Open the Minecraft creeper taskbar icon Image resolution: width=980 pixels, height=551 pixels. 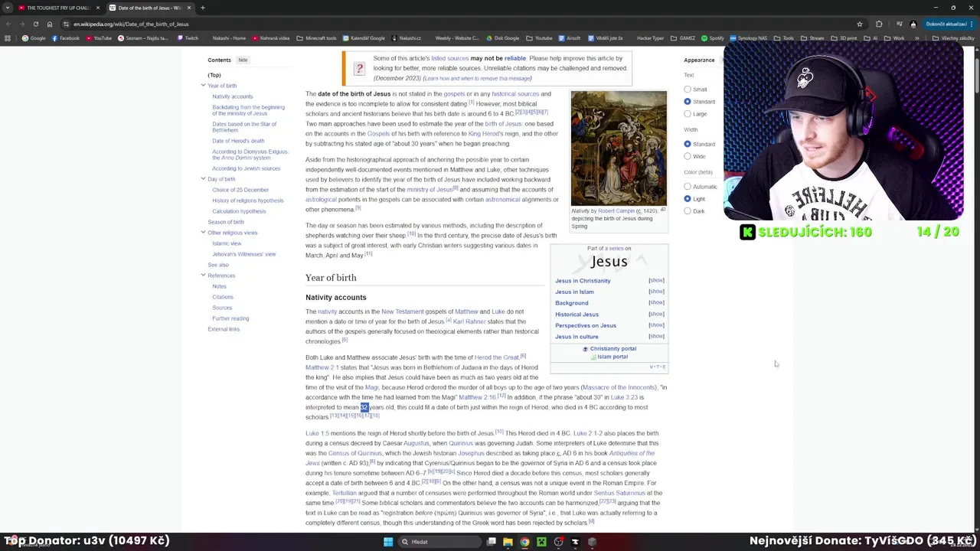tap(541, 542)
